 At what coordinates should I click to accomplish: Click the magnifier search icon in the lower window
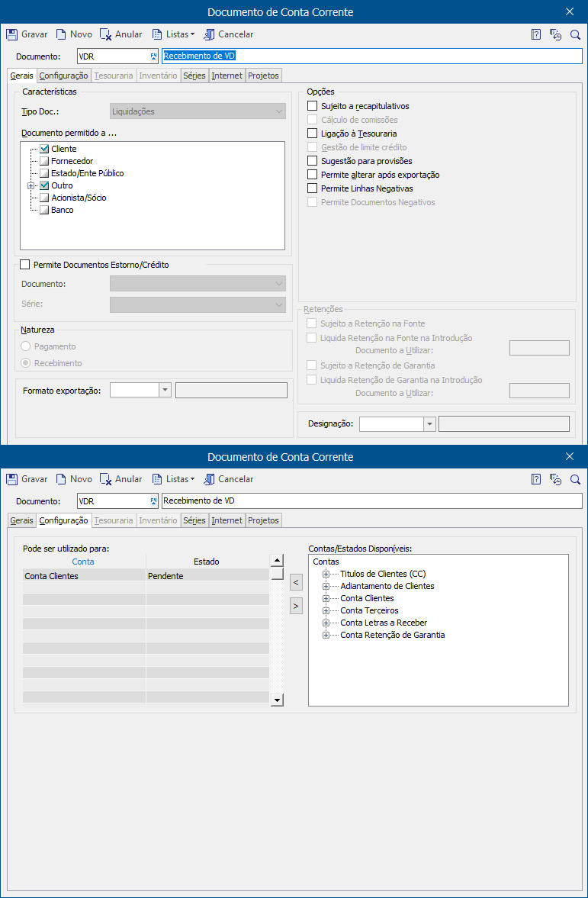tap(575, 479)
